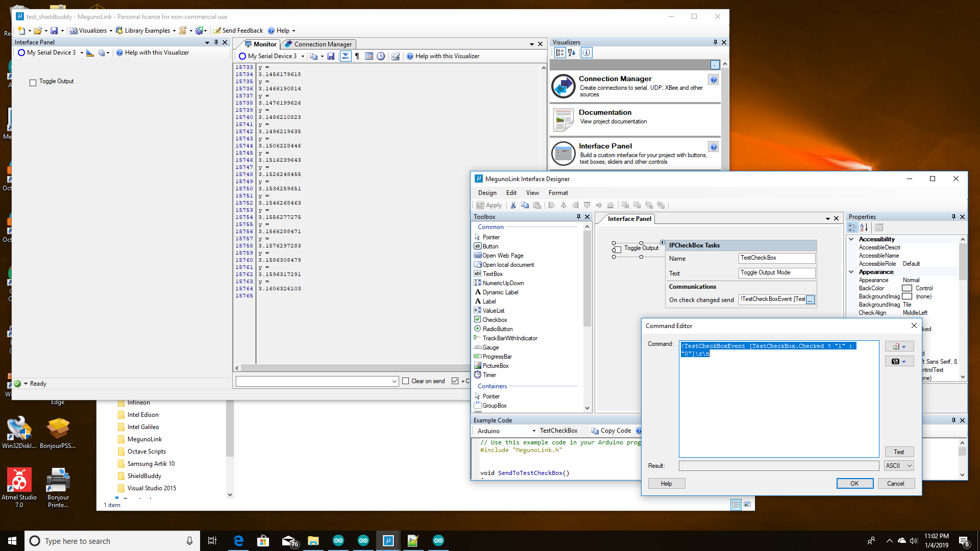
Task: Open File Explorer from the taskbar
Action: [313, 540]
